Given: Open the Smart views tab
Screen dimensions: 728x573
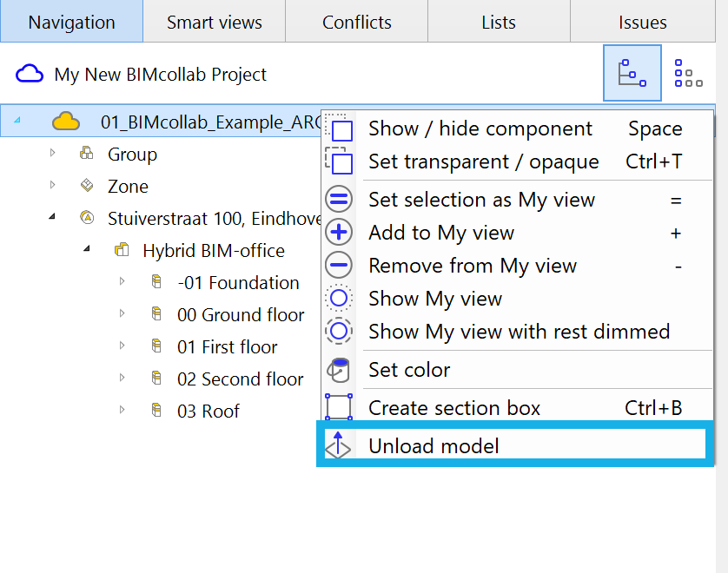Looking at the screenshot, I should (x=214, y=22).
